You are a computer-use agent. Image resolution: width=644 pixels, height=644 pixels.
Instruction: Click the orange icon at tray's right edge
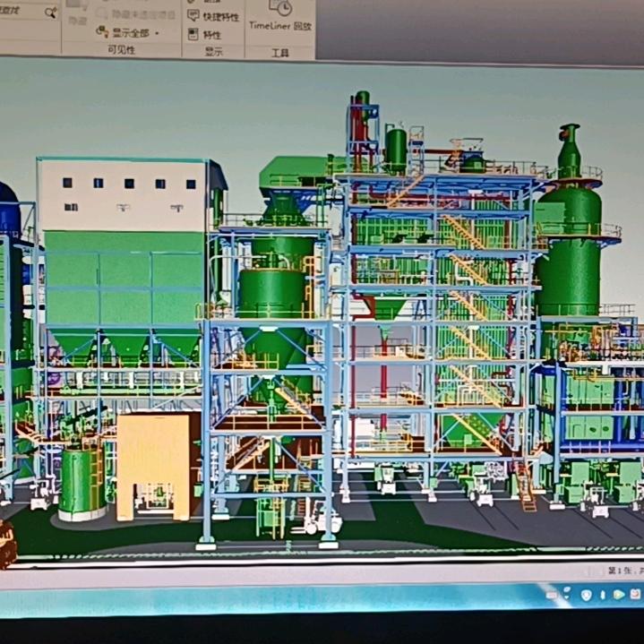[638, 594]
